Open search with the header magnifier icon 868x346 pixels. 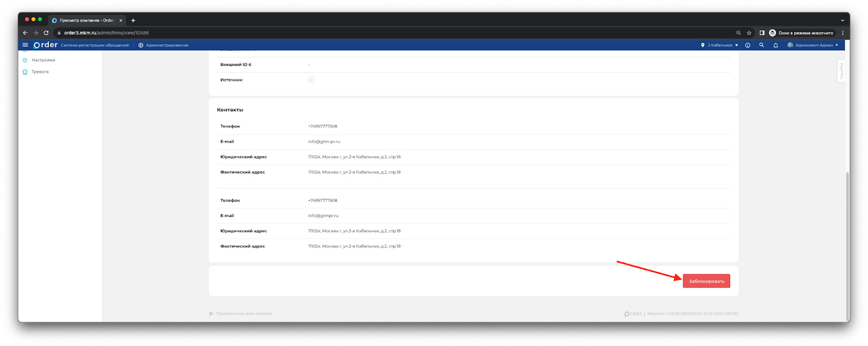761,45
